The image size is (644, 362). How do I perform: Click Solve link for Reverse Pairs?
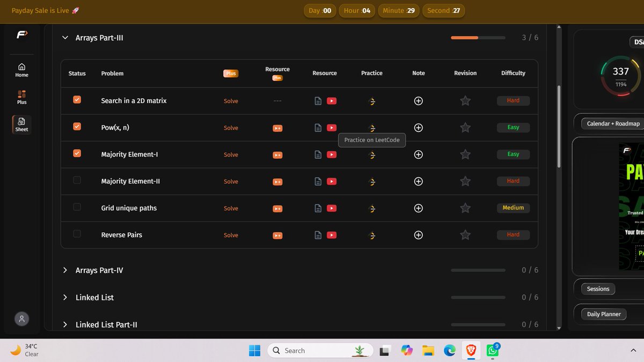click(231, 235)
